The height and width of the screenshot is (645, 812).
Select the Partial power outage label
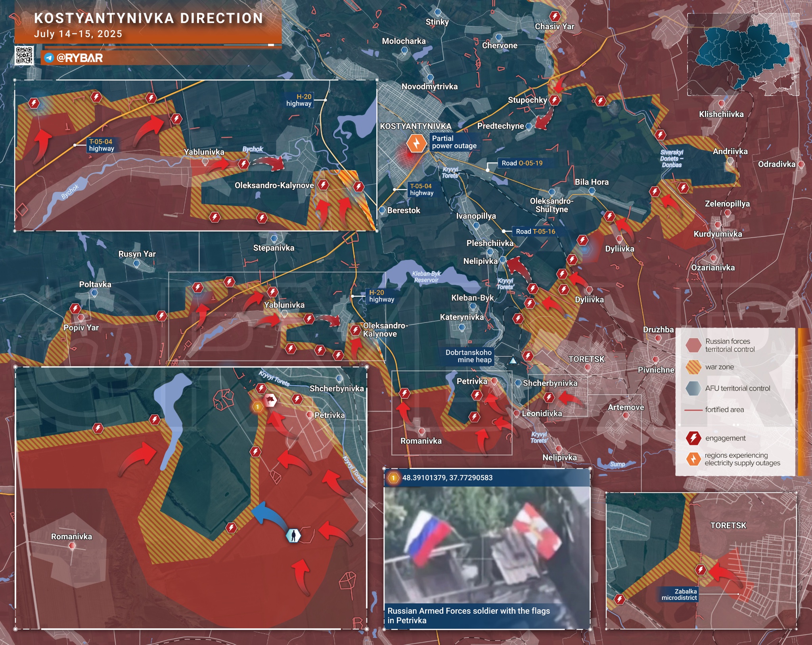coord(454,142)
